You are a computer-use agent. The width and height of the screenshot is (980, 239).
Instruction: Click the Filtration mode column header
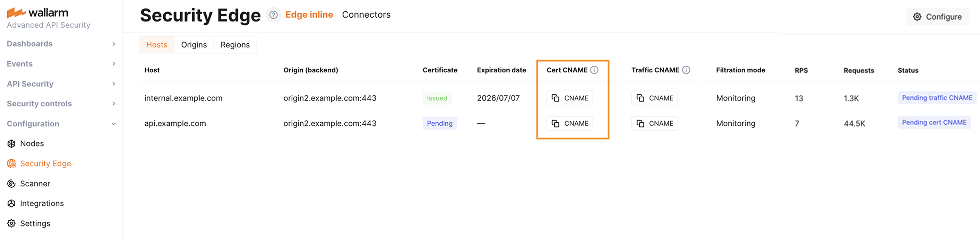(x=740, y=70)
